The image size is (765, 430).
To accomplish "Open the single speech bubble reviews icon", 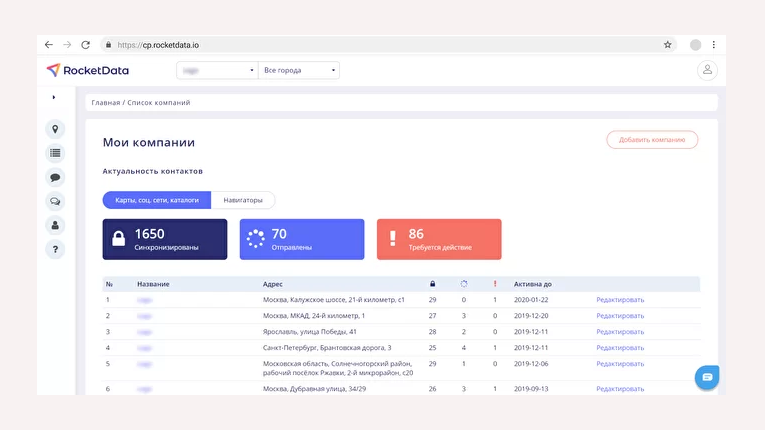I will 55,177.
